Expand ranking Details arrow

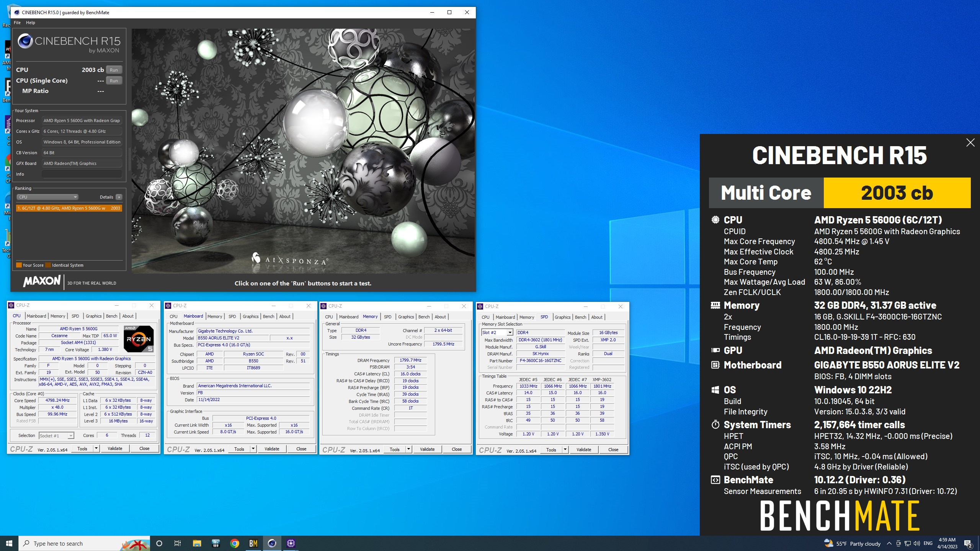click(119, 197)
